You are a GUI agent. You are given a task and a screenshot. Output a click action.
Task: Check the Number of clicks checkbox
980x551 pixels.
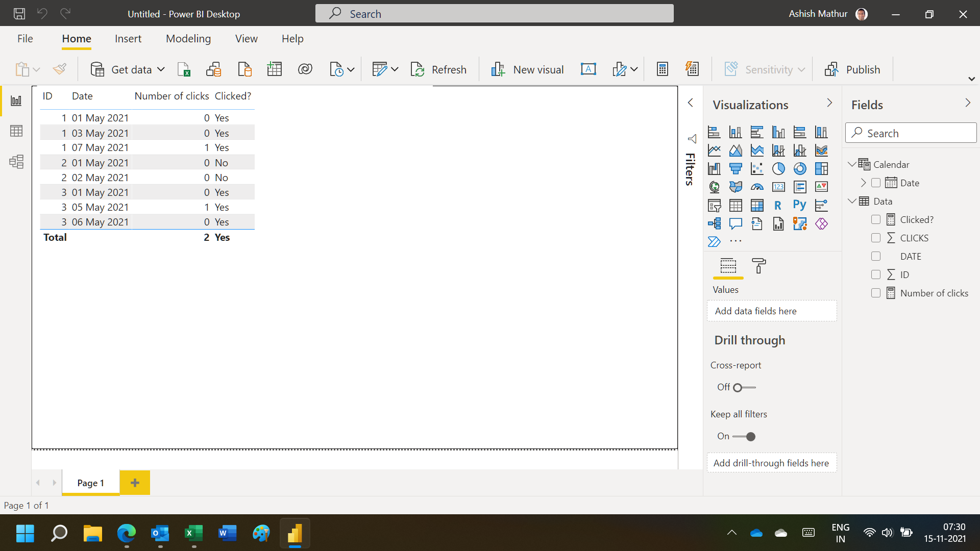(876, 293)
